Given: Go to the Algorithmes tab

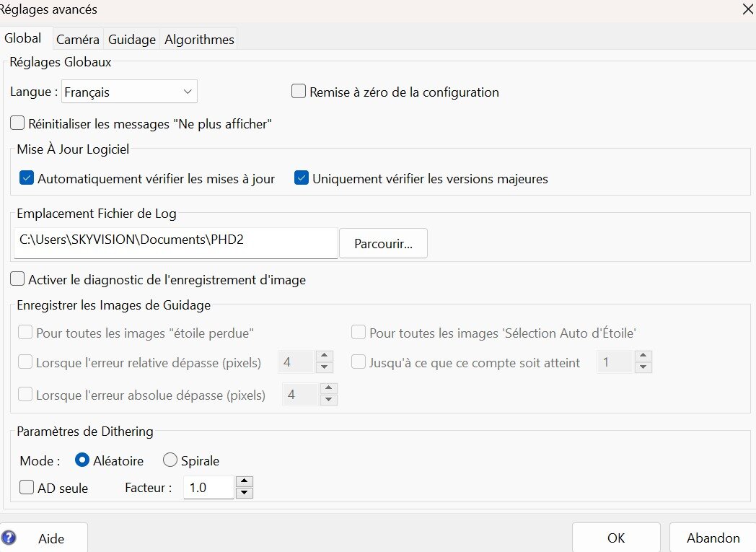Looking at the screenshot, I should coord(199,40).
